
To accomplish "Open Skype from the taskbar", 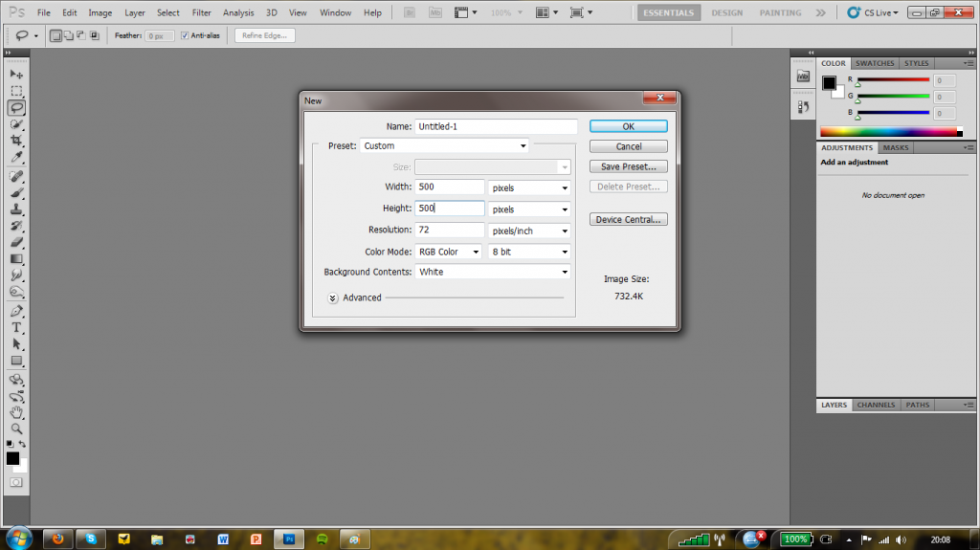I will coord(91,539).
